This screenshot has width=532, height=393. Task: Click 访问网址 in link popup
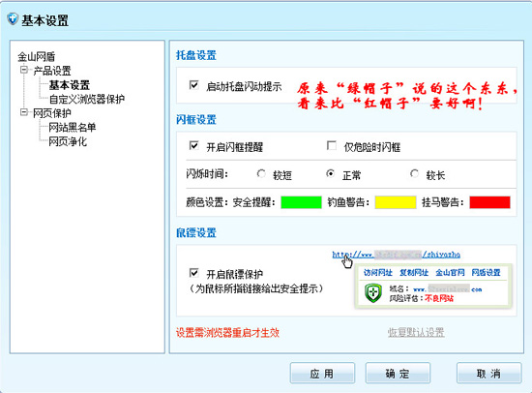377,272
